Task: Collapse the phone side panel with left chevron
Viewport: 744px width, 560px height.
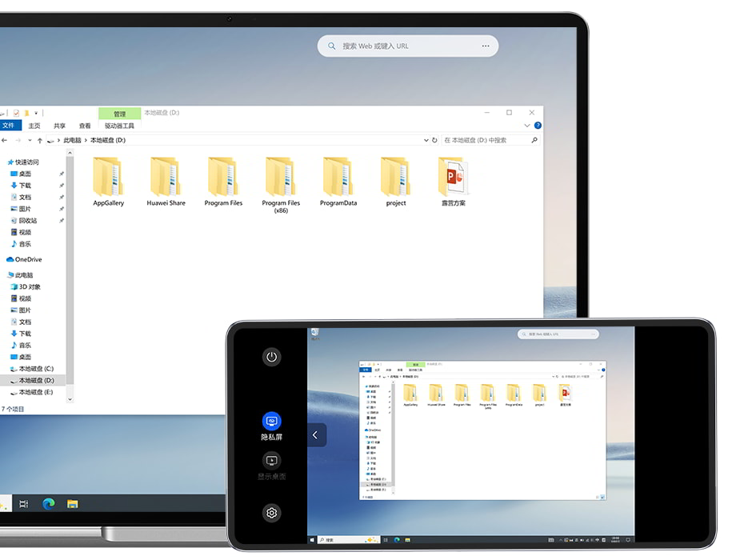Action: click(x=315, y=435)
